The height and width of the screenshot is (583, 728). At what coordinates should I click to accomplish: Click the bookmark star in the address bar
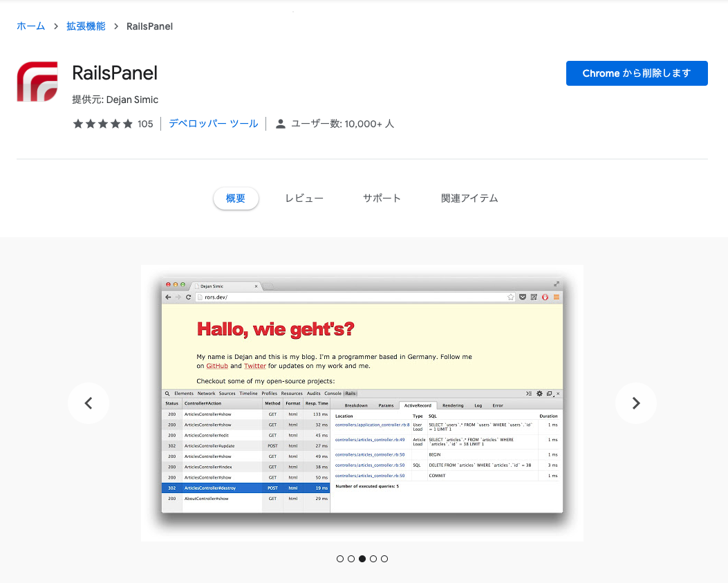[510, 296]
